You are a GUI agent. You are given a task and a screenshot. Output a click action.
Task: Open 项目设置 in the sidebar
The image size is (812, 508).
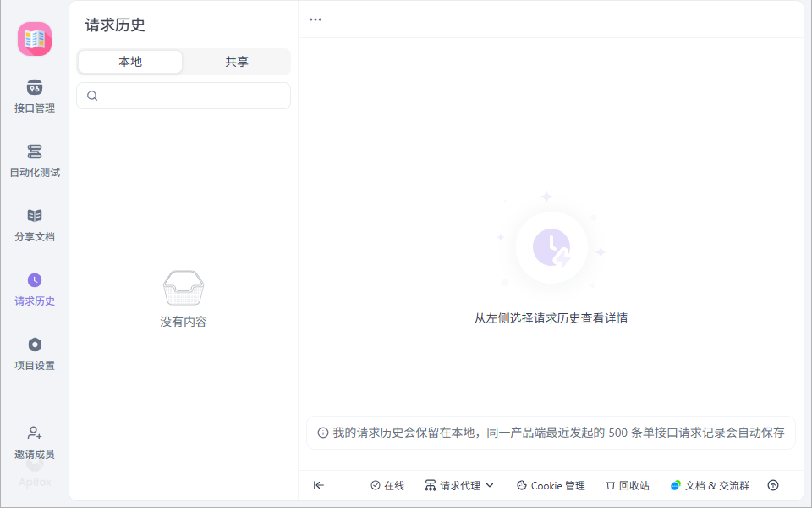click(x=35, y=354)
